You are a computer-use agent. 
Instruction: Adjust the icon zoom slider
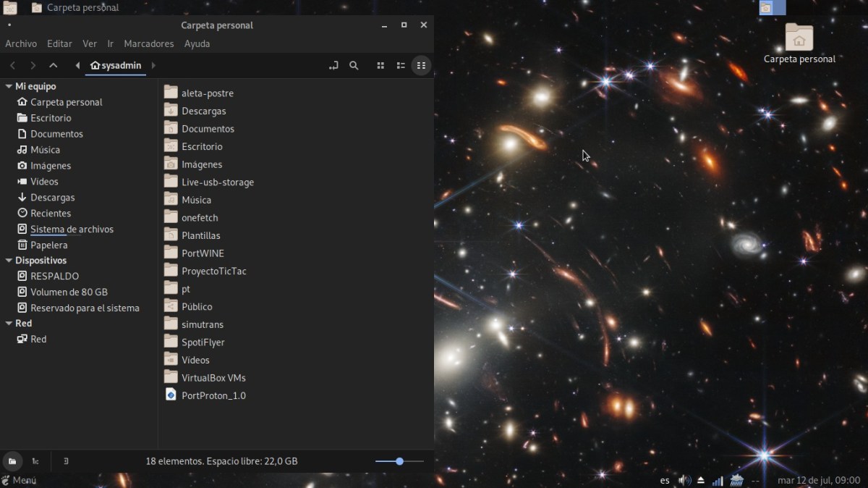[399, 461]
